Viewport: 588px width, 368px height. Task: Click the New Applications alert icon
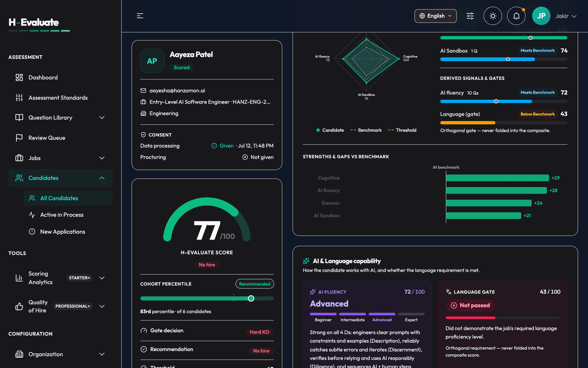click(32, 232)
